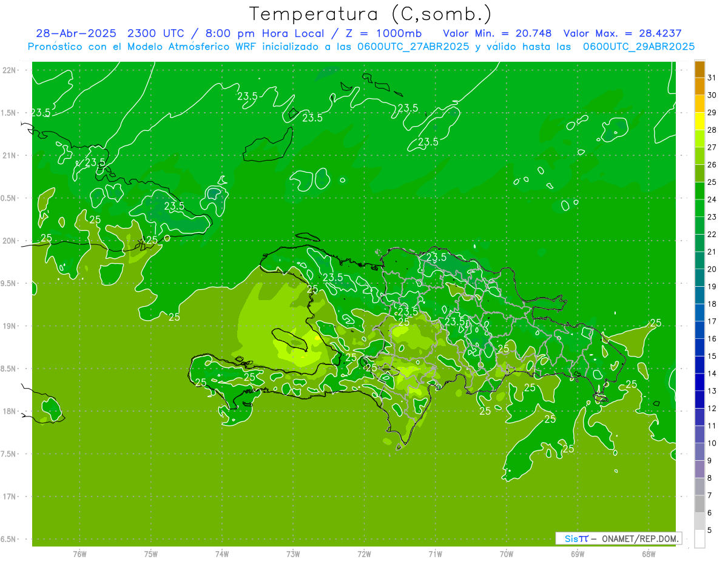Click the '17' label on the color scale

(x=712, y=321)
